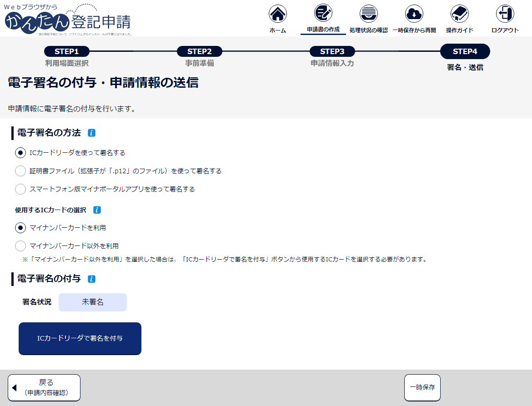Image resolution: width=532 pixels, height=406 pixels.
Task: Click 処理状況の確認 menu label
Action: point(368,30)
